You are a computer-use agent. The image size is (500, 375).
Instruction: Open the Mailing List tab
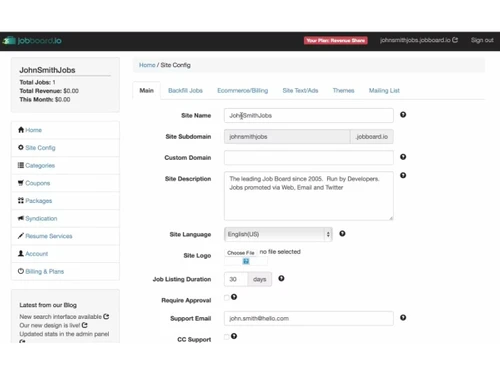[384, 90]
